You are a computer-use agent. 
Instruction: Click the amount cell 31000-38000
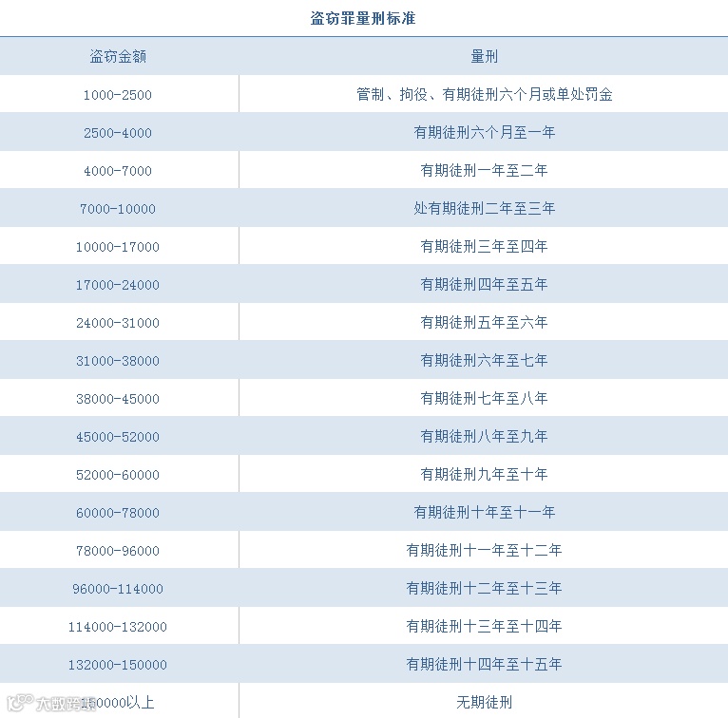tap(118, 361)
